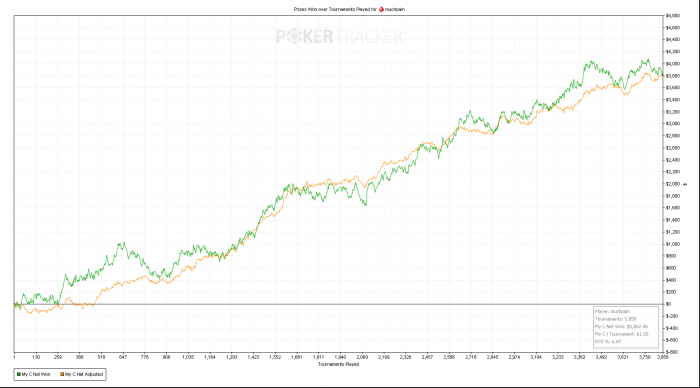Click the green My C Net Won swatch

coord(19,374)
